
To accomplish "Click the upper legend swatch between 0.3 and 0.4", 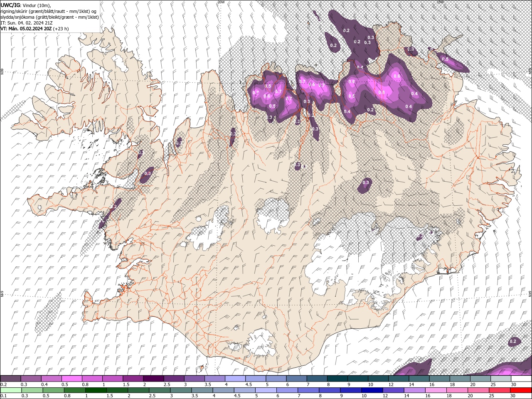I will pyautogui.click(x=31, y=379).
